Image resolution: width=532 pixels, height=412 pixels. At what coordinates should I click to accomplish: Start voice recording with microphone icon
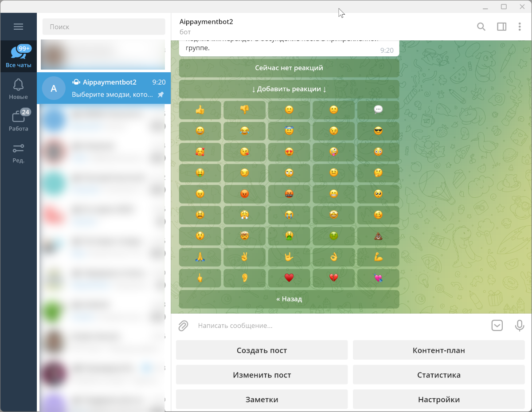pyautogui.click(x=520, y=326)
